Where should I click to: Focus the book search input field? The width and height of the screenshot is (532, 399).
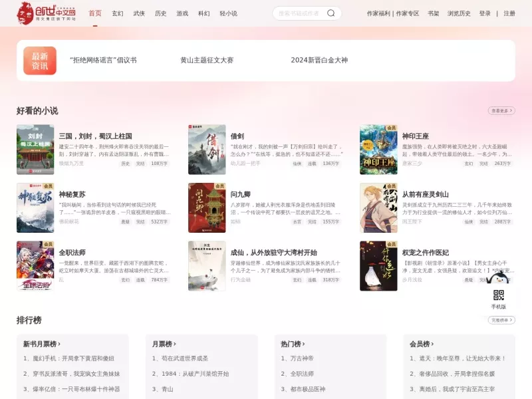pyautogui.click(x=299, y=13)
